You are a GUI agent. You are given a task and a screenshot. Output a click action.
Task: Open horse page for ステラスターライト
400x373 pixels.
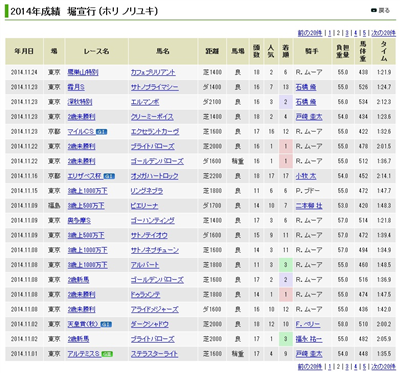coord(154,354)
